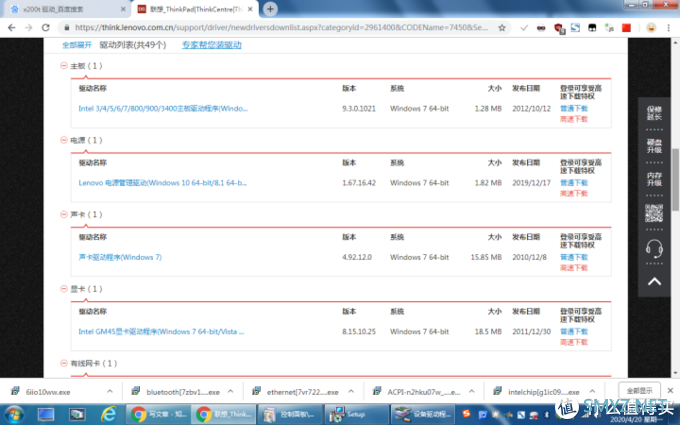Collapse the 声卡 (1) driver section
This screenshot has height=425, width=680.
(x=64, y=214)
